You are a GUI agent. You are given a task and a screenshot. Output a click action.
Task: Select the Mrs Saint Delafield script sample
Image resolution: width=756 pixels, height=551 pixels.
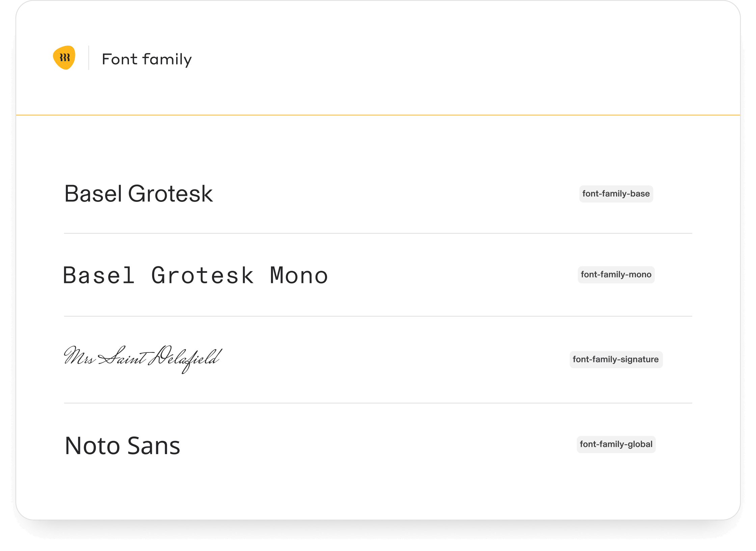pos(143,359)
